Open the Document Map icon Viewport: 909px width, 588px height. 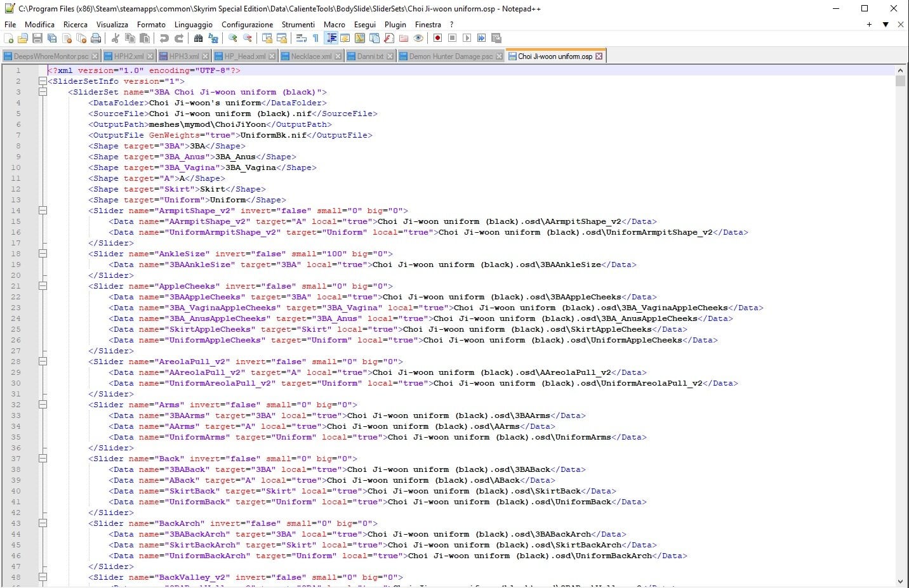[x=360, y=38]
